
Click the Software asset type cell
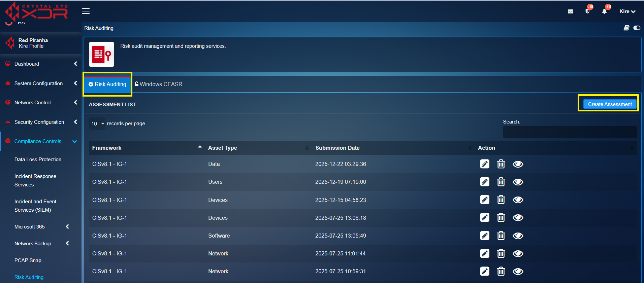coord(219,236)
